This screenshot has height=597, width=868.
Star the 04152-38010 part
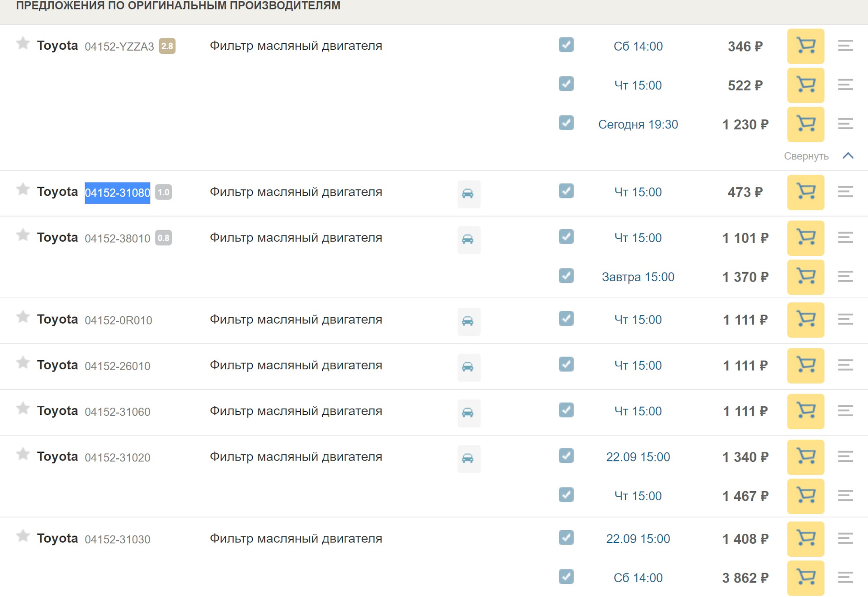click(x=23, y=235)
